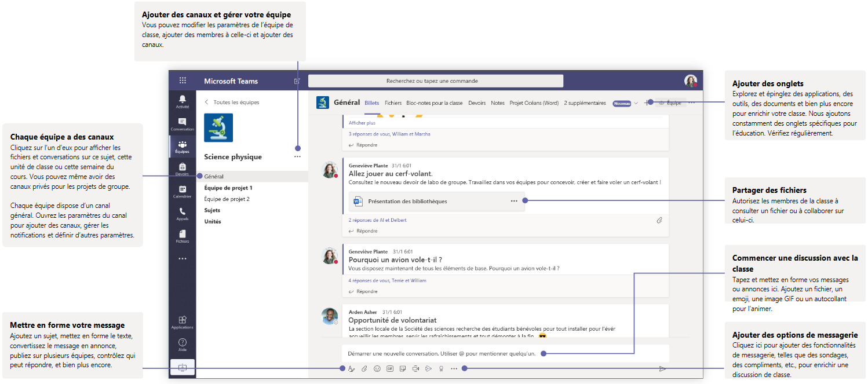The width and height of the screenshot is (868, 384).
Task: Click the search command box
Action: [x=435, y=81]
